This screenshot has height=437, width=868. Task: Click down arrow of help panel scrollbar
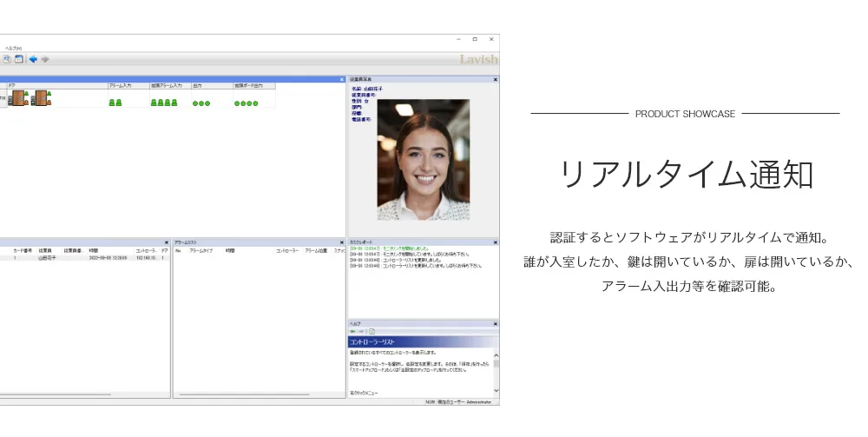[496, 390]
